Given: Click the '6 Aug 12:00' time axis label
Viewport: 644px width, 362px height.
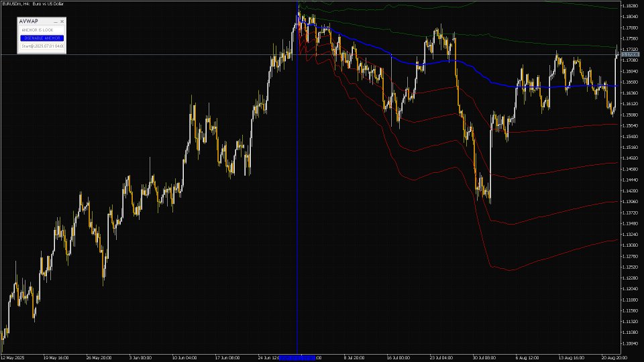Looking at the screenshot, I should (527, 358).
